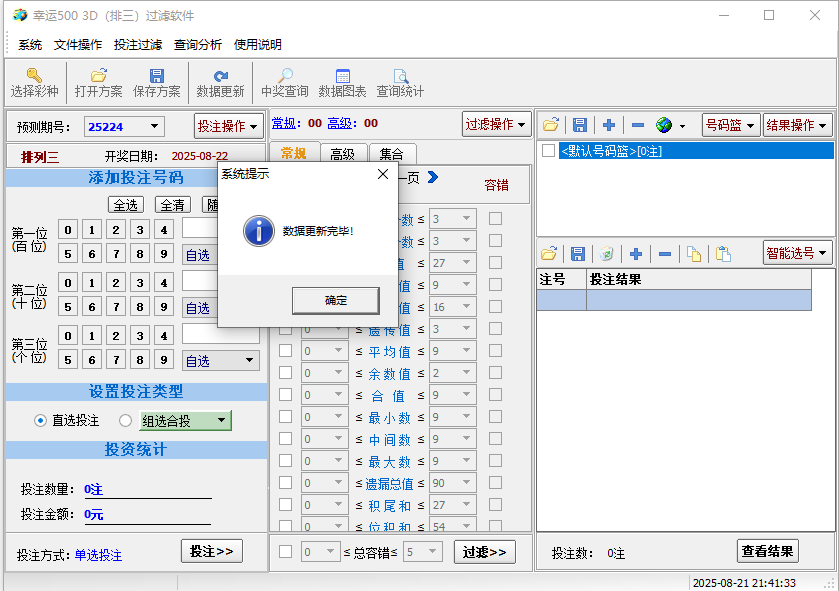Open a saved plan via 打开方案
Screen dimensions: 839x591
pyautogui.click(x=98, y=76)
